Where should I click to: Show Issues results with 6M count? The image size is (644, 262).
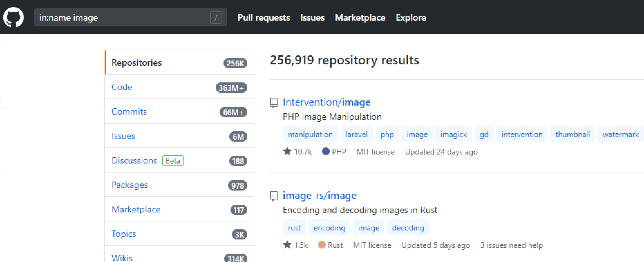click(179, 136)
